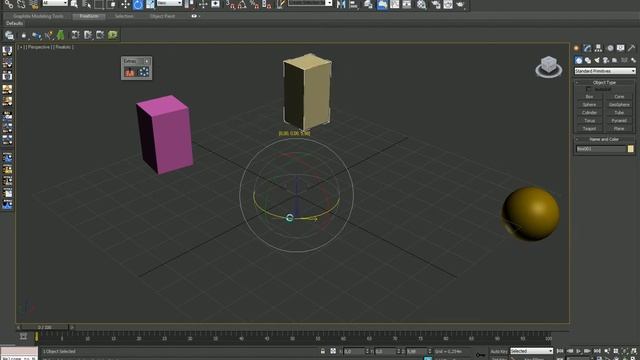Collapse the Object Type rollout
Viewport: 640px width, 360px height.
click(x=604, y=82)
